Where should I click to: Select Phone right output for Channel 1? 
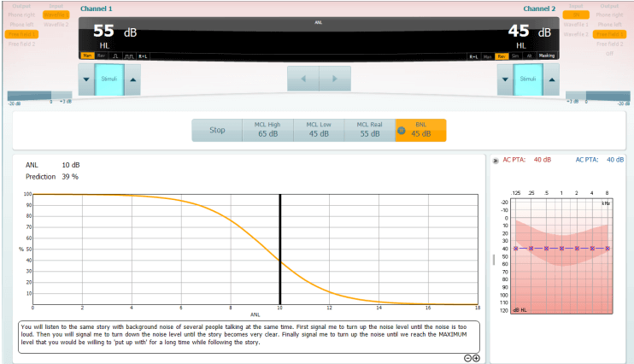pos(21,15)
